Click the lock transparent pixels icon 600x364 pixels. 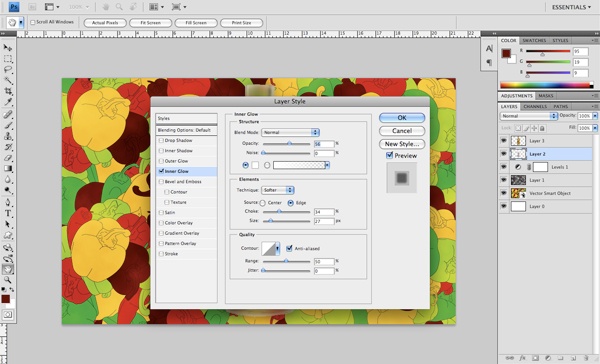point(518,128)
